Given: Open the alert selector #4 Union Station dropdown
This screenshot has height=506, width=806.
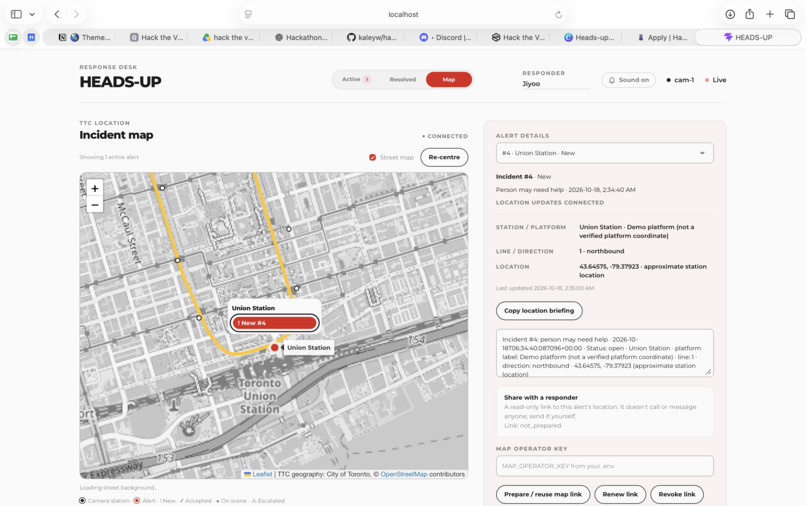Looking at the screenshot, I should (x=604, y=153).
